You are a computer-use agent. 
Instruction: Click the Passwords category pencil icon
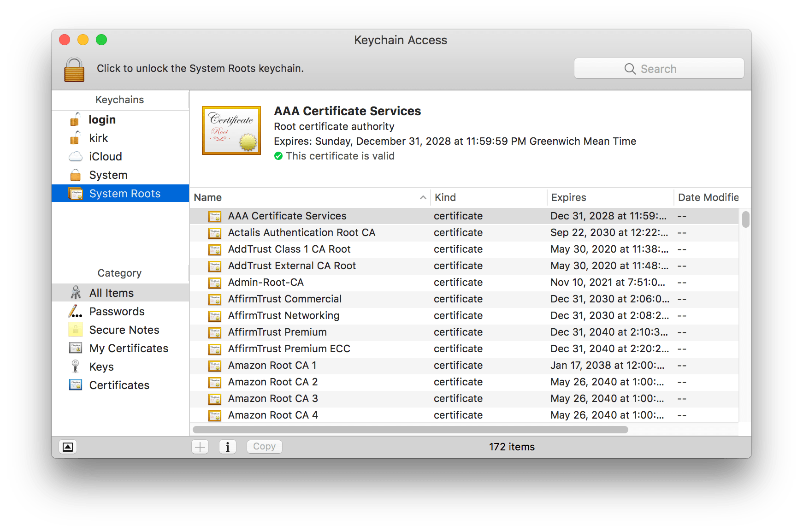click(x=75, y=312)
